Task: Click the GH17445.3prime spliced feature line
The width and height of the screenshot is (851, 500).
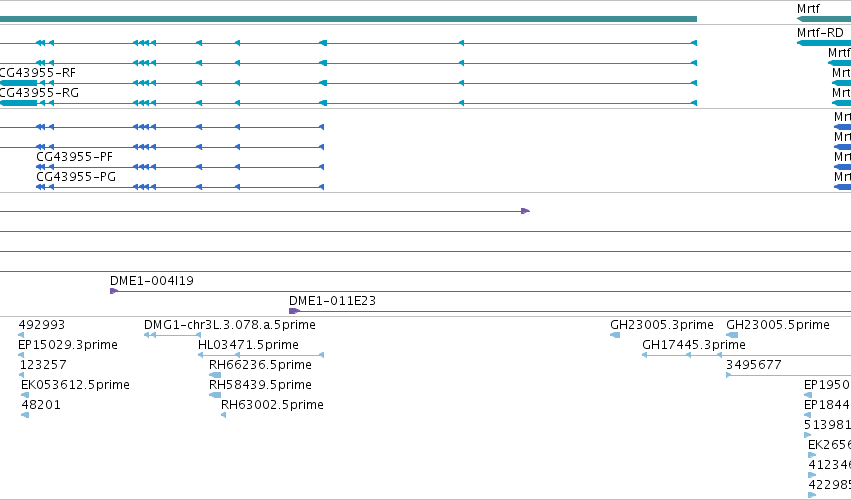Action: coord(746,355)
